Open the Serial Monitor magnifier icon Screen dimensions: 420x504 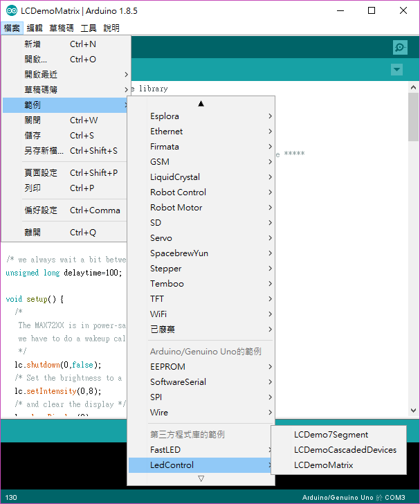tap(400, 48)
